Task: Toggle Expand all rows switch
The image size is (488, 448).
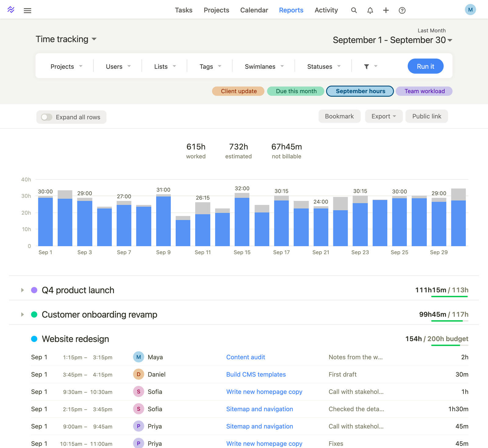Action: point(47,117)
